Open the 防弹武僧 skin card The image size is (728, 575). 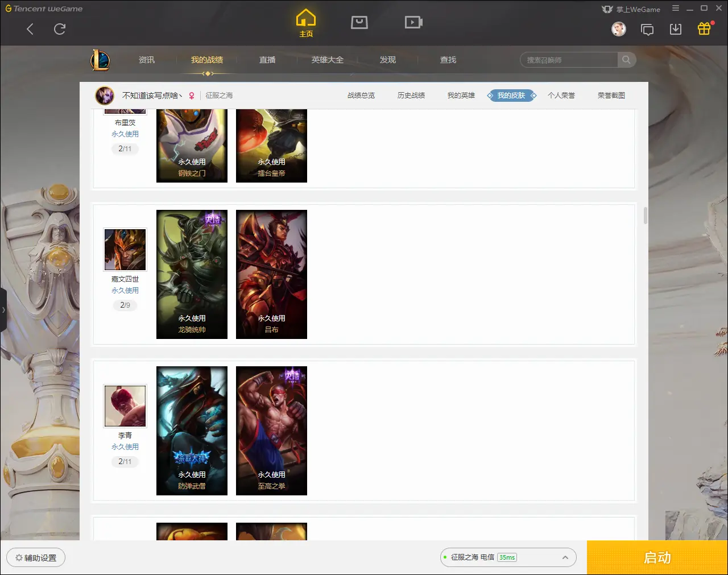[192, 431]
